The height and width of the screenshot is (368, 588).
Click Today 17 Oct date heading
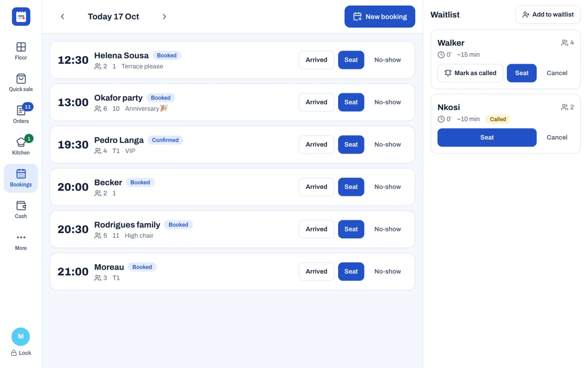[x=113, y=17]
